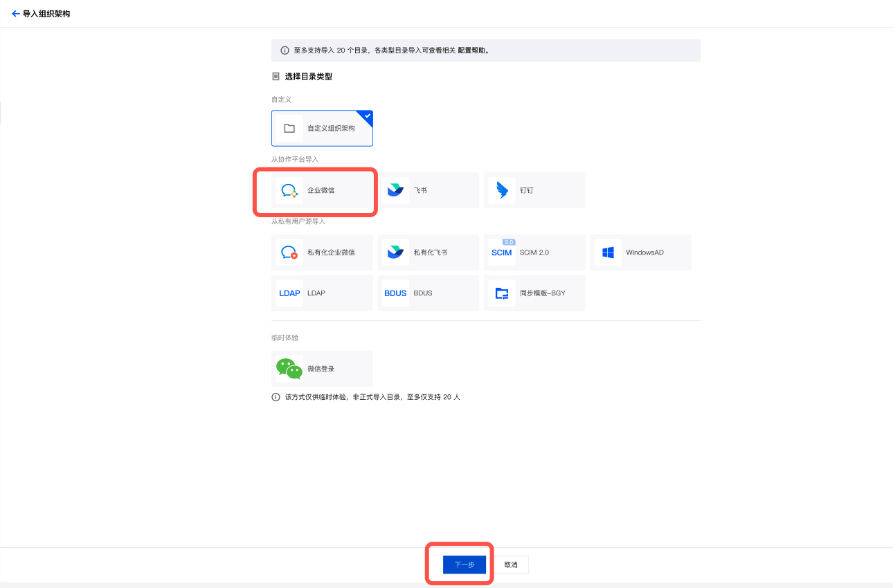This screenshot has width=893, height=588.
Task: Pick the 飞书 bird logo option
Action: (x=395, y=190)
